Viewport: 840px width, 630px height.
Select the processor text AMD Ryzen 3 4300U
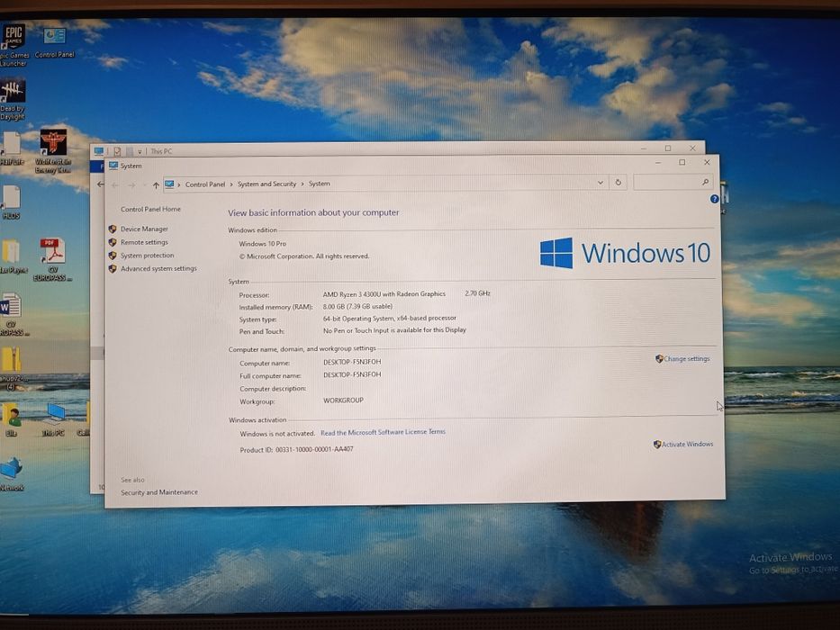384,293
